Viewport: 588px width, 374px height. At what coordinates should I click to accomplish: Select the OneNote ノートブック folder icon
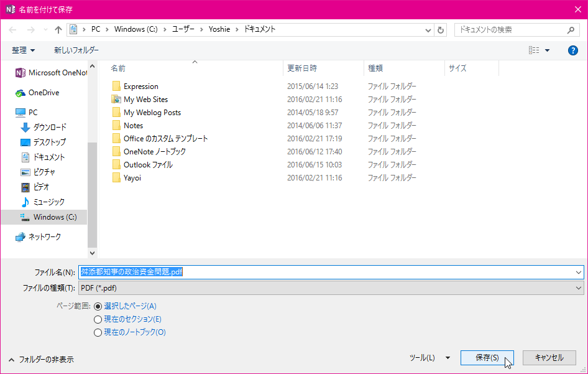pos(116,152)
